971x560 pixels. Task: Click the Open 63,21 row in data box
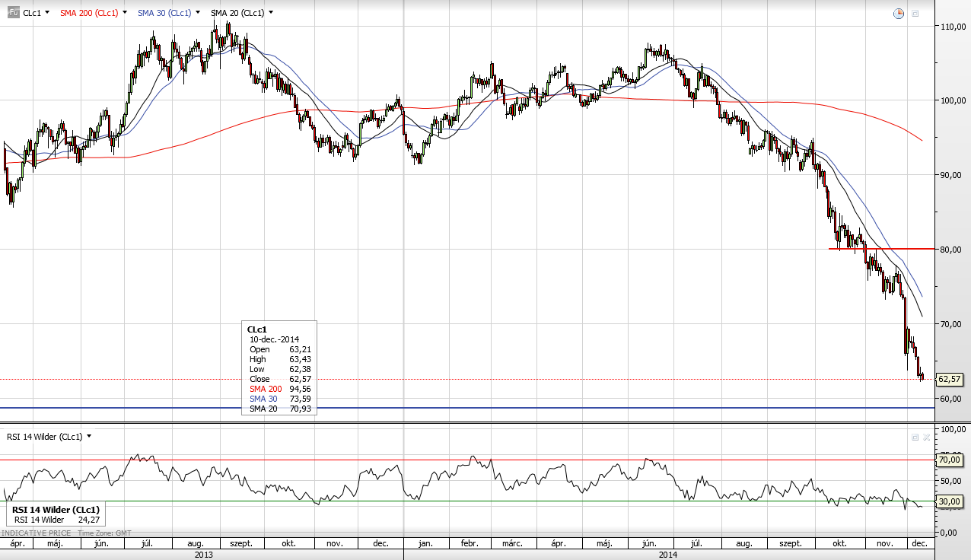pos(280,349)
